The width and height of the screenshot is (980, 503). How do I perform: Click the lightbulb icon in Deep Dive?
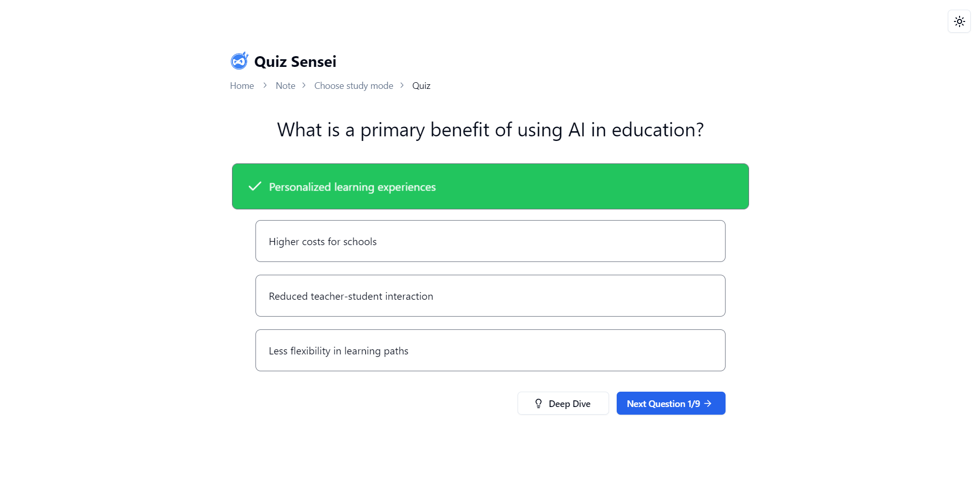click(x=538, y=403)
